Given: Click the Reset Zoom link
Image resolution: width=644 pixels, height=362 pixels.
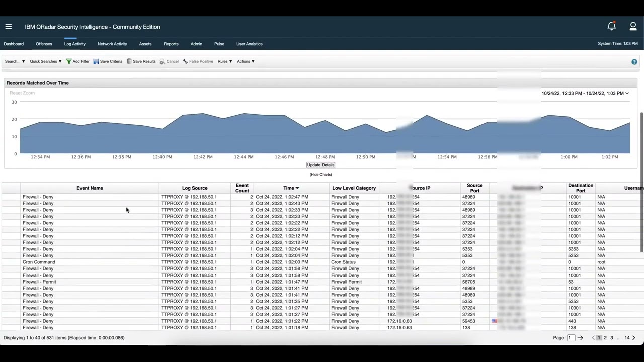Looking at the screenshot, I should pyautogui.click(x=22, y=93).
